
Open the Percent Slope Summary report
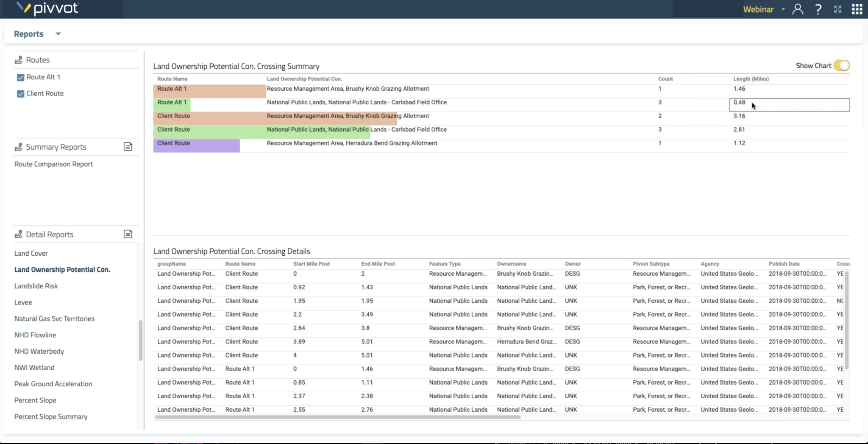[51, 416]
